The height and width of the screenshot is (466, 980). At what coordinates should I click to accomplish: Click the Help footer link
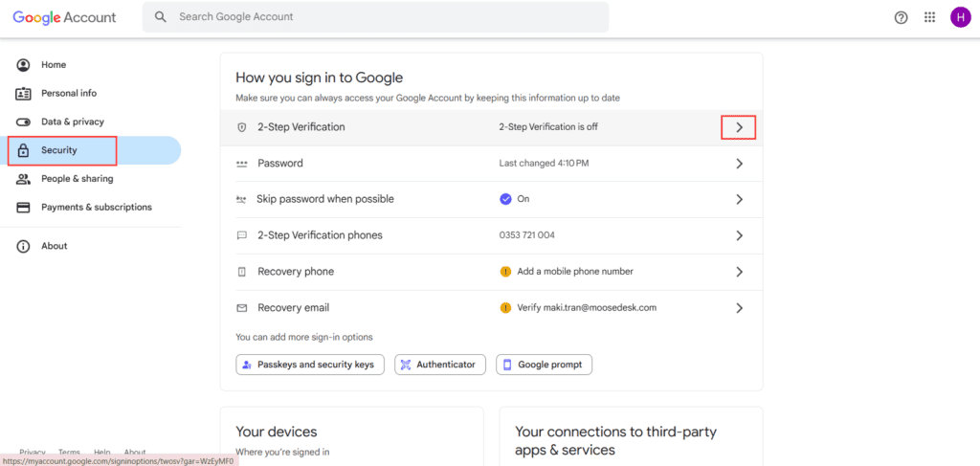tap(101, 452)
